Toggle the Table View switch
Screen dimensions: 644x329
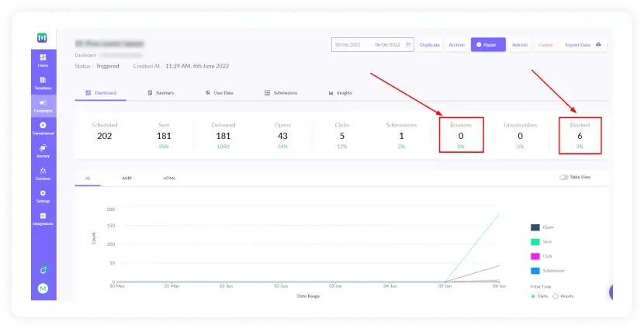point(564,177)
